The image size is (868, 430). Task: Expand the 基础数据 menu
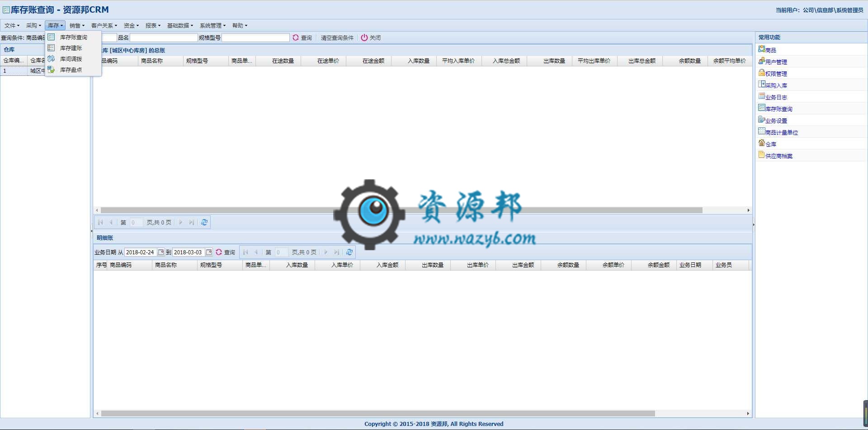tap(180, 25)
